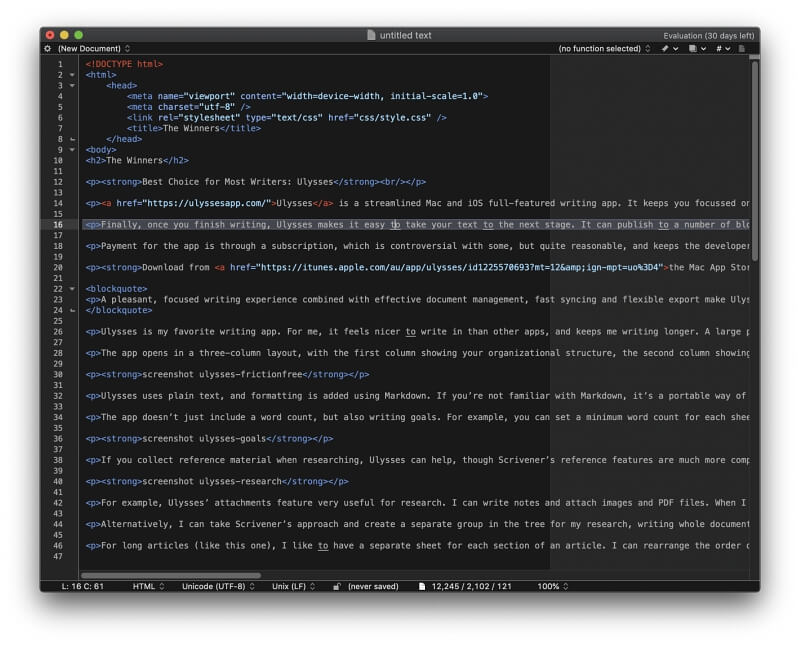
Task: Open the chevron beside the documents icon
Action: (x=703, y=48)
